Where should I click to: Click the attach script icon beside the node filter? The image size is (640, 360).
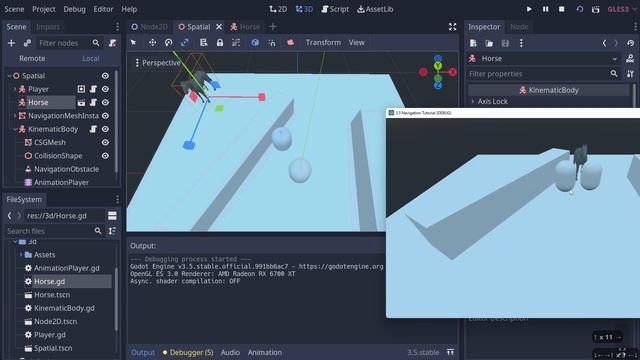pos(112,43)
